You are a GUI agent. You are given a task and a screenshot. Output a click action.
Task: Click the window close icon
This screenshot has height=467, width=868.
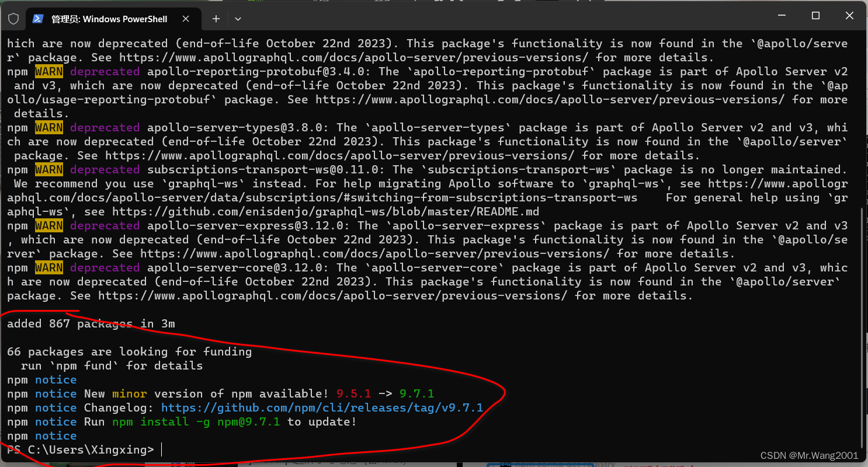(x=849, y=15)
